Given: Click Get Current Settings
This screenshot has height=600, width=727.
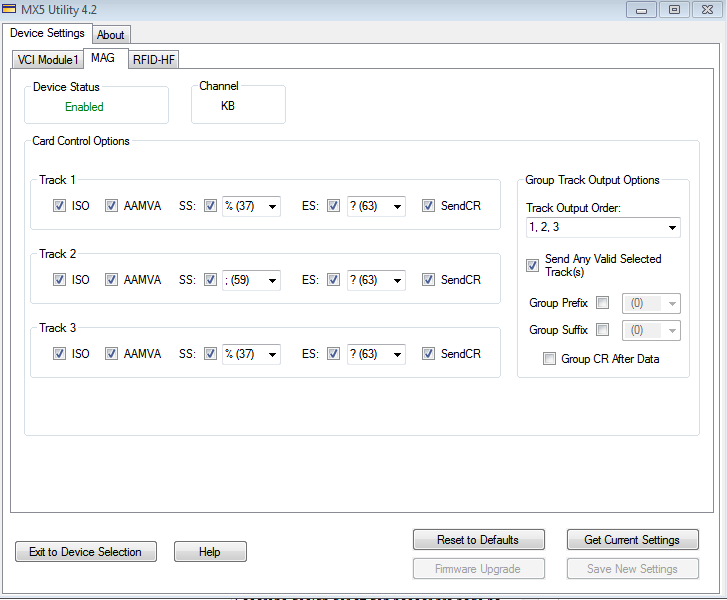Looking at the screenshot, I should coord(632,540).
